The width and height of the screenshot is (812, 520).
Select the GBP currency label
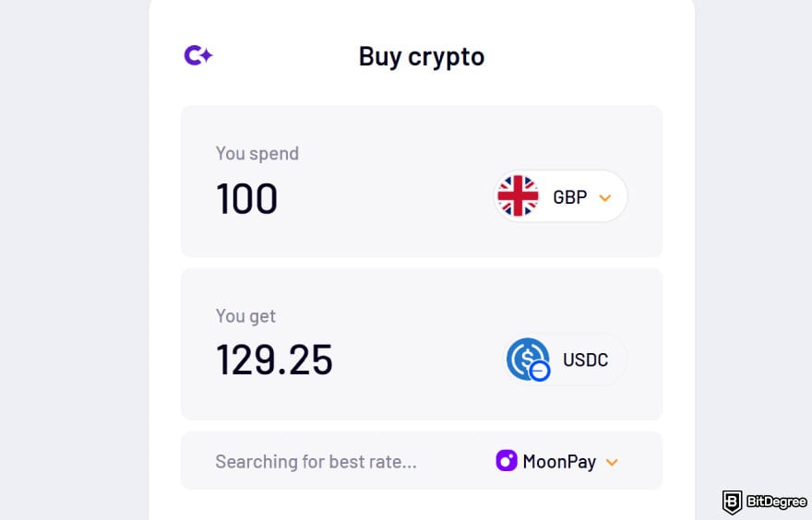click(569, 196)
